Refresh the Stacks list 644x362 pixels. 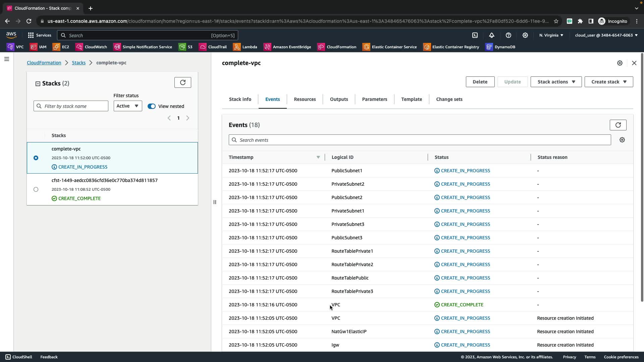182,82
